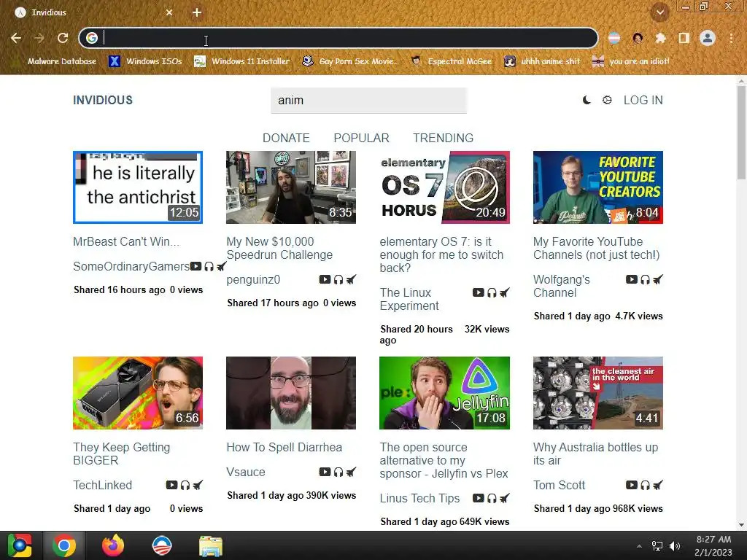747x560 pixels.
Task: Open Chrome profile avatar button
Action: [708, 38]
